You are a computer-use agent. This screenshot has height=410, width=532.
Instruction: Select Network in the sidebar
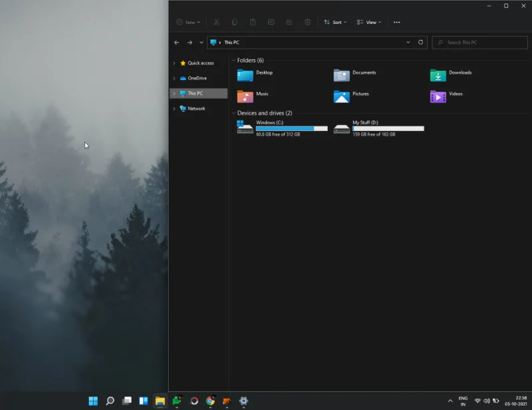(x=195, y=108)
